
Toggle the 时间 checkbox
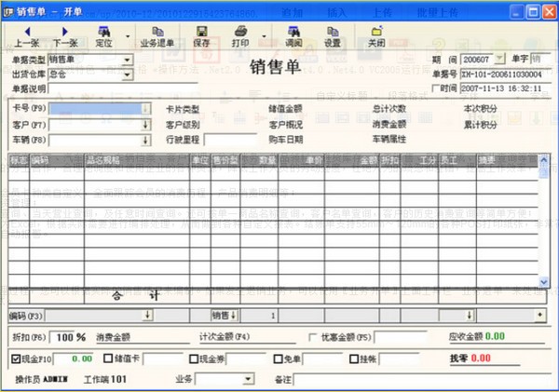tap(435, 88)
